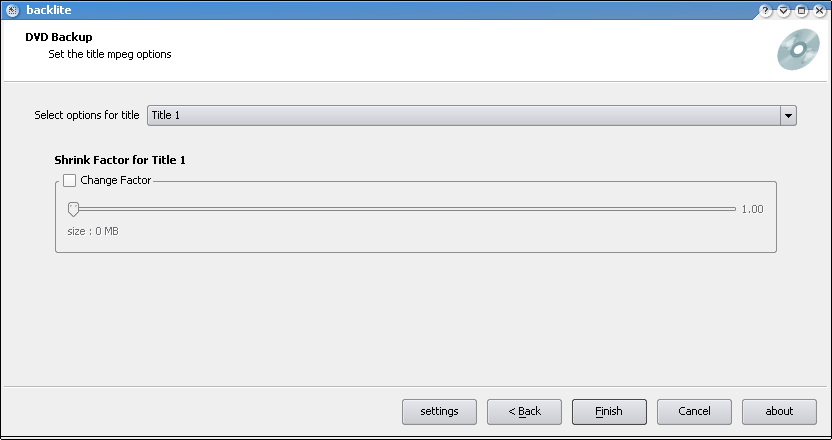Close the backlite window
The height and width of the screenshot is (440, 832).
(x=819, y=11)
